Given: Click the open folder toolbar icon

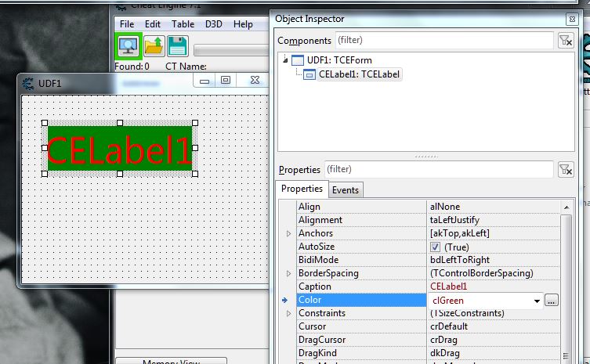Looking at the screenshot, I should [154, 46].
